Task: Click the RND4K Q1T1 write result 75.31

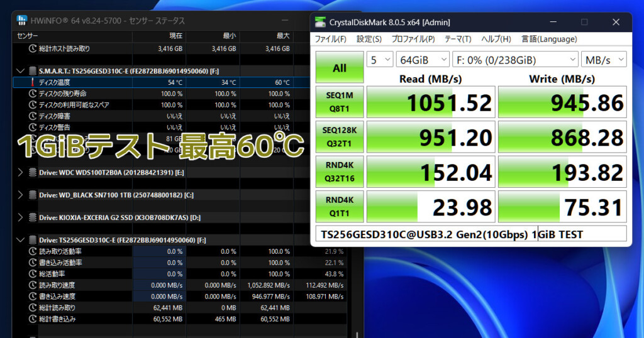Action: 562,207
